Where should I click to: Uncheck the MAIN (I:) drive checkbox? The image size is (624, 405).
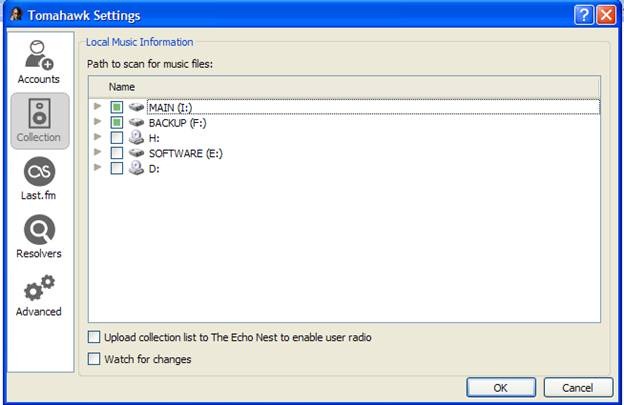click(x=117, y=106)
